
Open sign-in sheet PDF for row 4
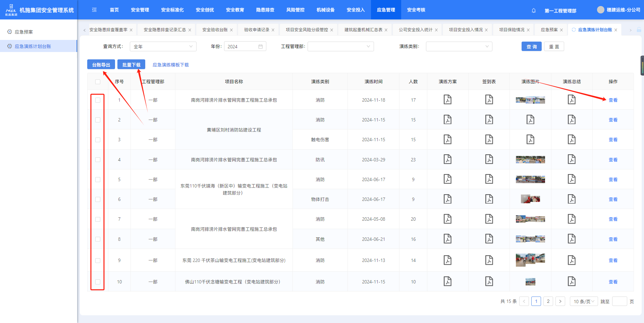click(x=489, y=159)
